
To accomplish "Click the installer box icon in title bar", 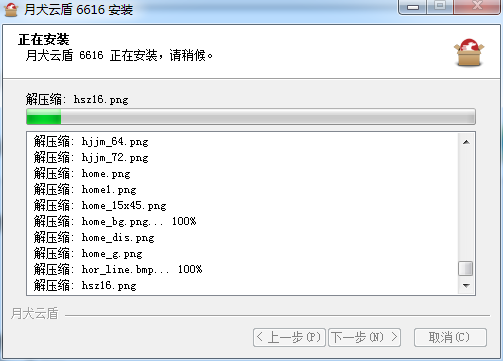I will click(x=10, y=9).
